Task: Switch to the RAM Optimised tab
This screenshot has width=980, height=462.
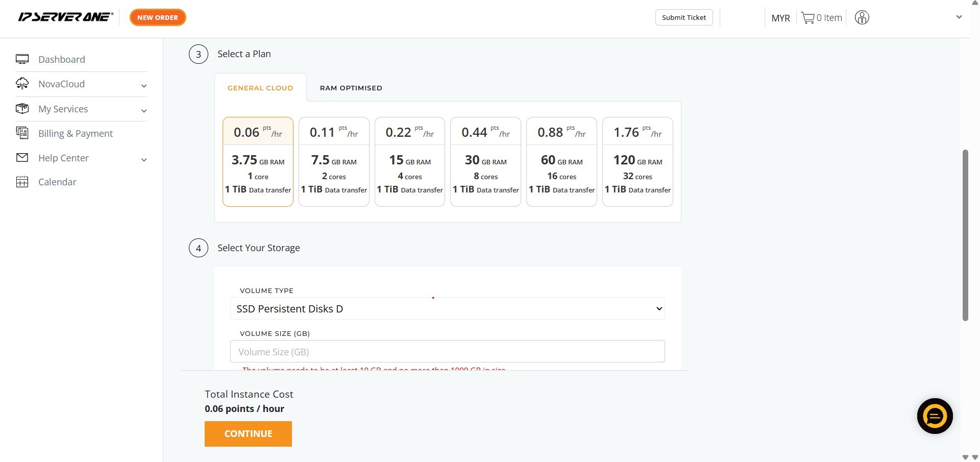Action: [x=351, y=88]
